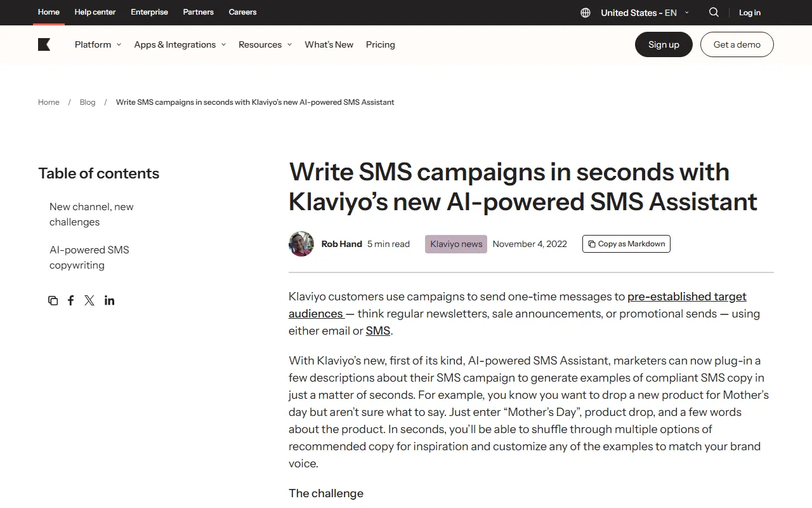Viewport: 812px width, 508px height.
Task: Open the Resources dropdown
Action: 265,44
